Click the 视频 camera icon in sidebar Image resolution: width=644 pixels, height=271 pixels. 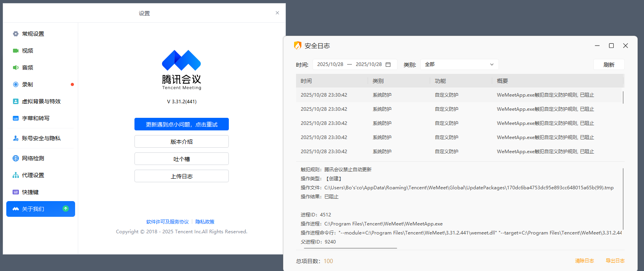pyautogui.click(x=16, y=51)
